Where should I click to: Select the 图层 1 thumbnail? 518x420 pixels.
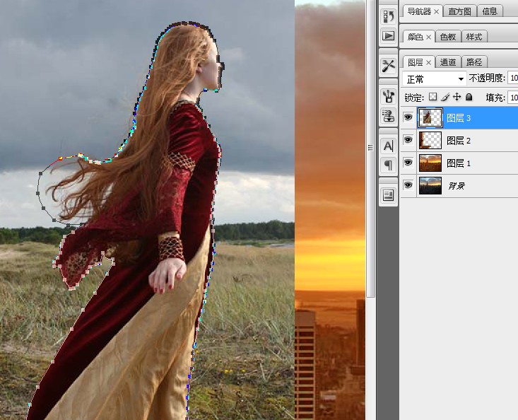click(430, 163)
